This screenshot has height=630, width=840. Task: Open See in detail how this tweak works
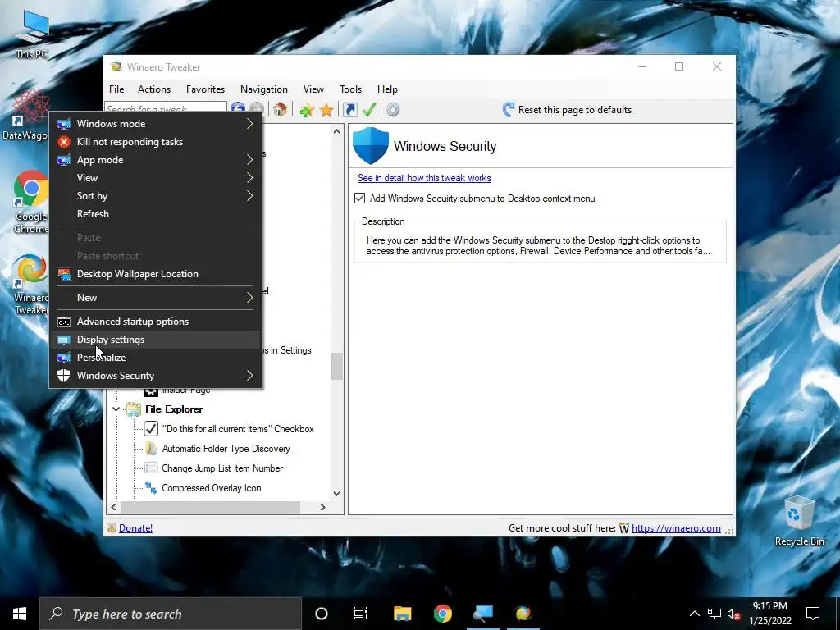(424, 178)
